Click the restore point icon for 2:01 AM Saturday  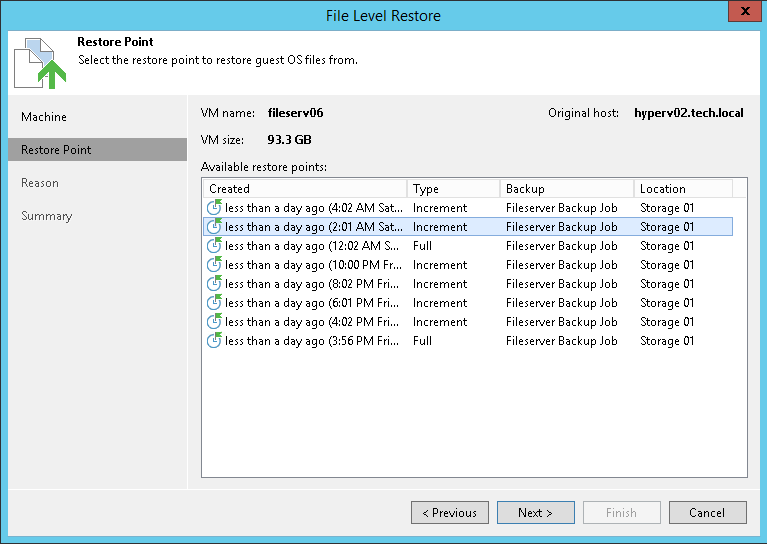(214, 227)
